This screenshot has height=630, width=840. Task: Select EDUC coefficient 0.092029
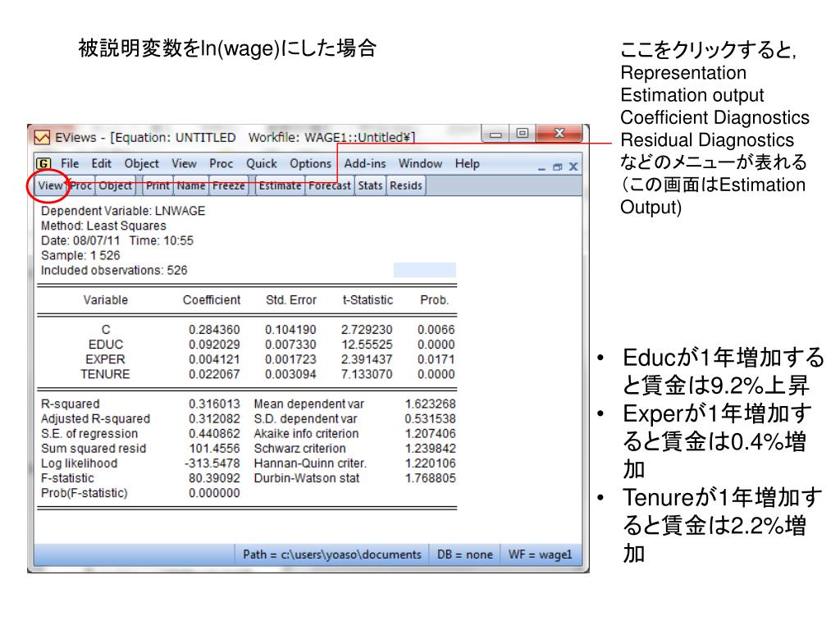(214, 345)
